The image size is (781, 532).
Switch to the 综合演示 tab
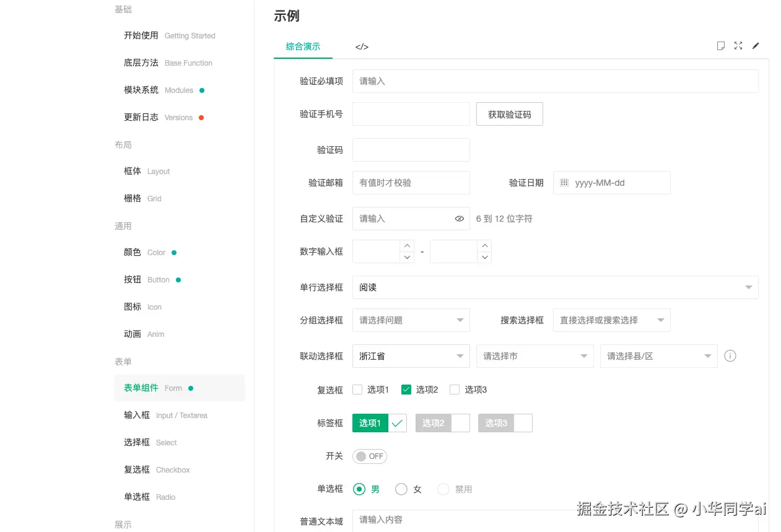point(303,46)
